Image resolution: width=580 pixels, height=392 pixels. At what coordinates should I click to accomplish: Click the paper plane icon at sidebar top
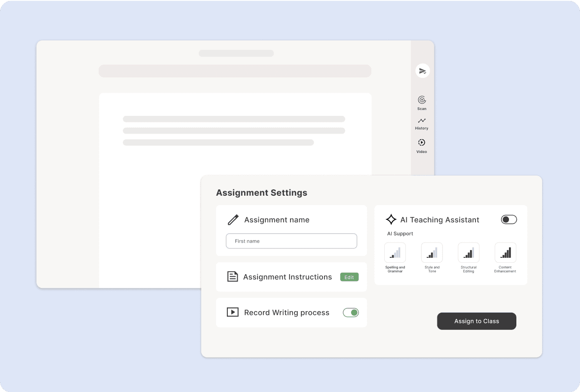click(422, 71)
